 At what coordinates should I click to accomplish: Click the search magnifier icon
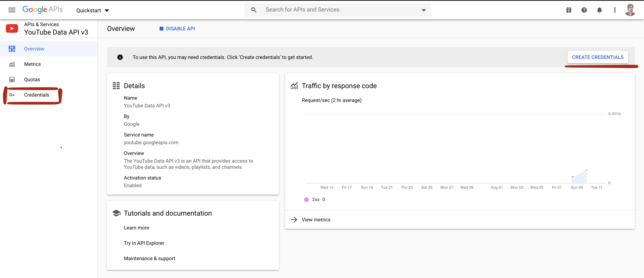click(x=254, y=10)
